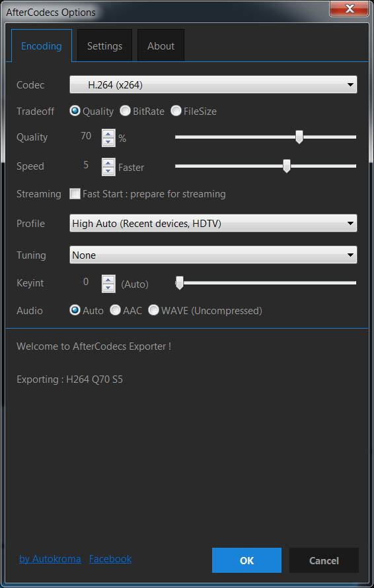Close the AfterCodecs Options window
This screenshot has width=374, height=588.
[x=350, y=9]
